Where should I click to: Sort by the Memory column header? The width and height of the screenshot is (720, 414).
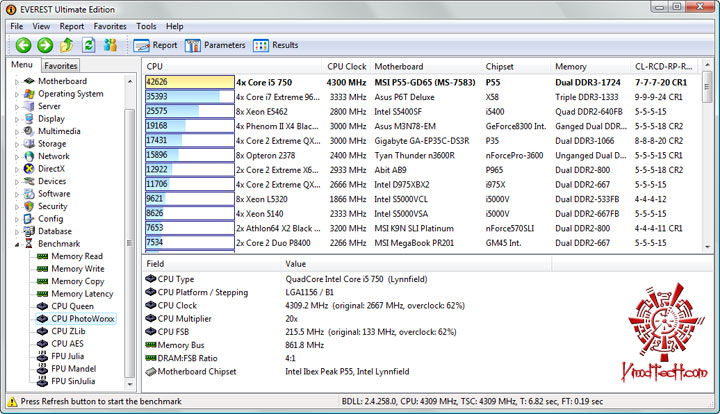591,67
